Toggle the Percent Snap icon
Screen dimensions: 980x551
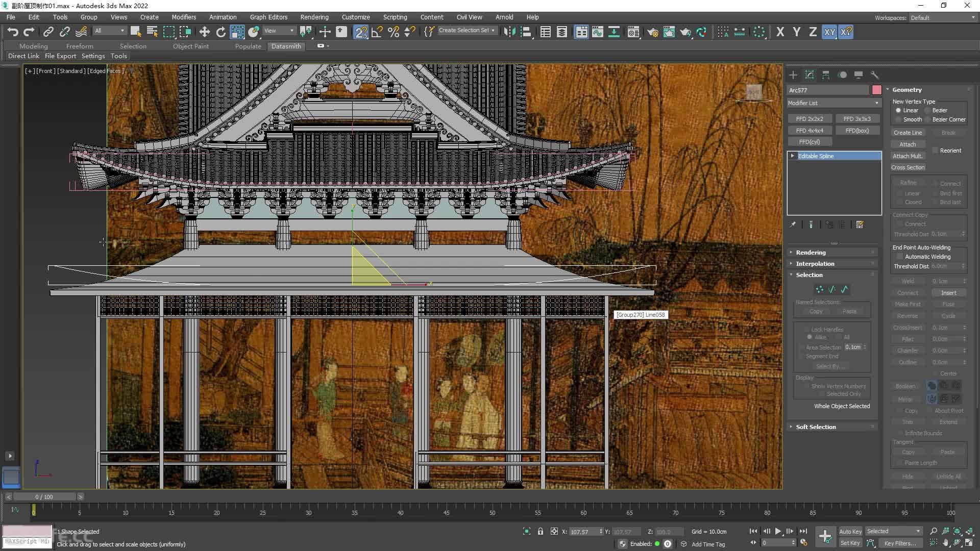(x=394, y=32)
